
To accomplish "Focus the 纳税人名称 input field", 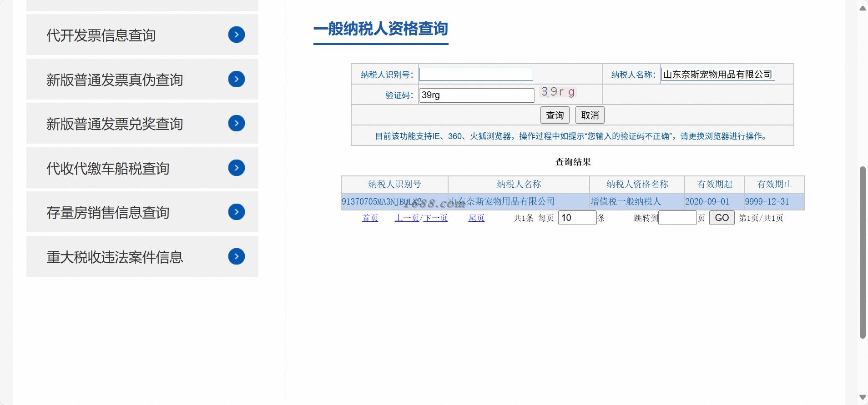I will (x=718, y=74).
